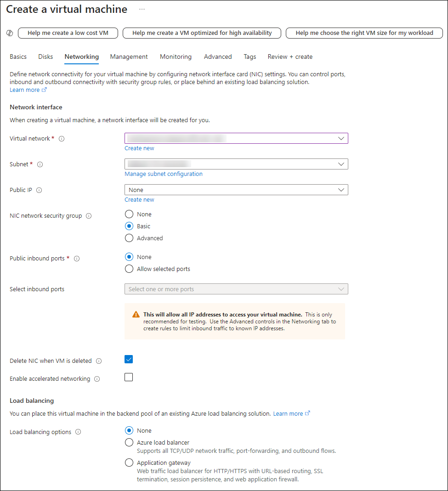
Task: Open the Subnet dropdown
Action: [236, 164]
